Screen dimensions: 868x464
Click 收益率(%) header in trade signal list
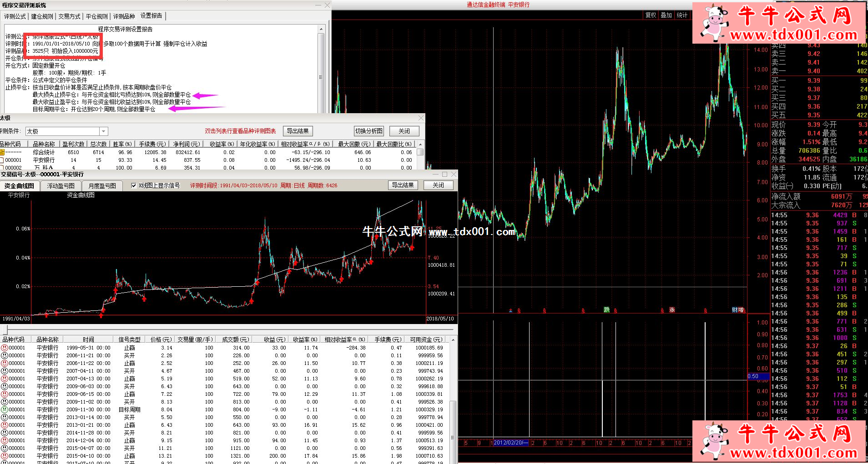(x=304, y=339)
